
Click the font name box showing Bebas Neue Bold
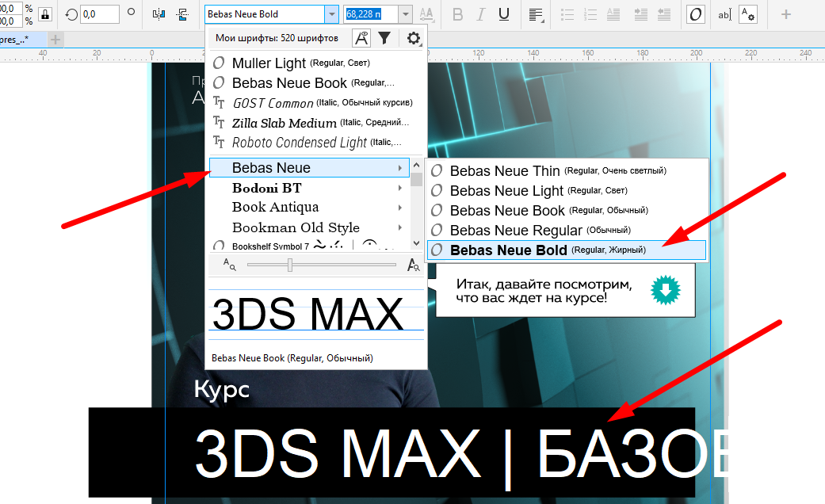(x=265, y=14)
